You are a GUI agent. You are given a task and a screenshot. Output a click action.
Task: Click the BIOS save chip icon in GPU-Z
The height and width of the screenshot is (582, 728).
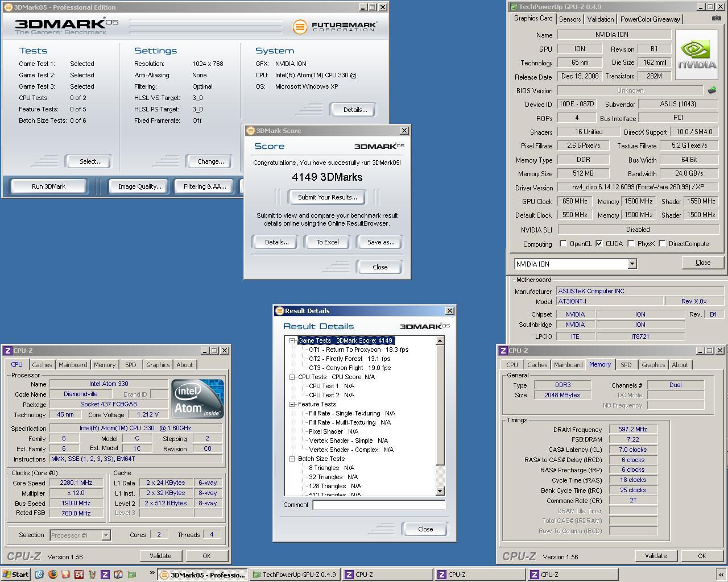(712, 90)
